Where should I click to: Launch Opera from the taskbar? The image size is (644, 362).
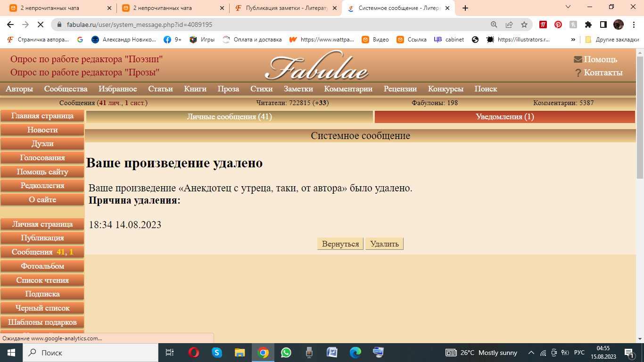pyautogui.click(x=193, y=353)
